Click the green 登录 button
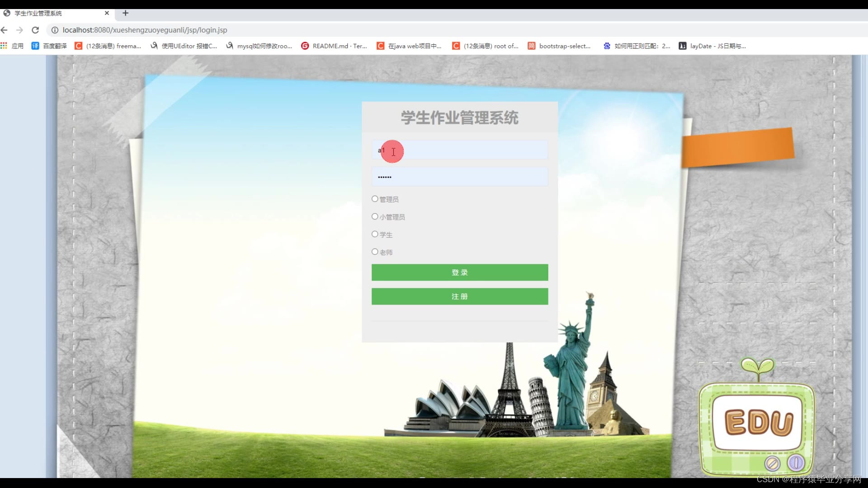Image resolution: width=868 pixels, height=488 pixels. [460, 272]
